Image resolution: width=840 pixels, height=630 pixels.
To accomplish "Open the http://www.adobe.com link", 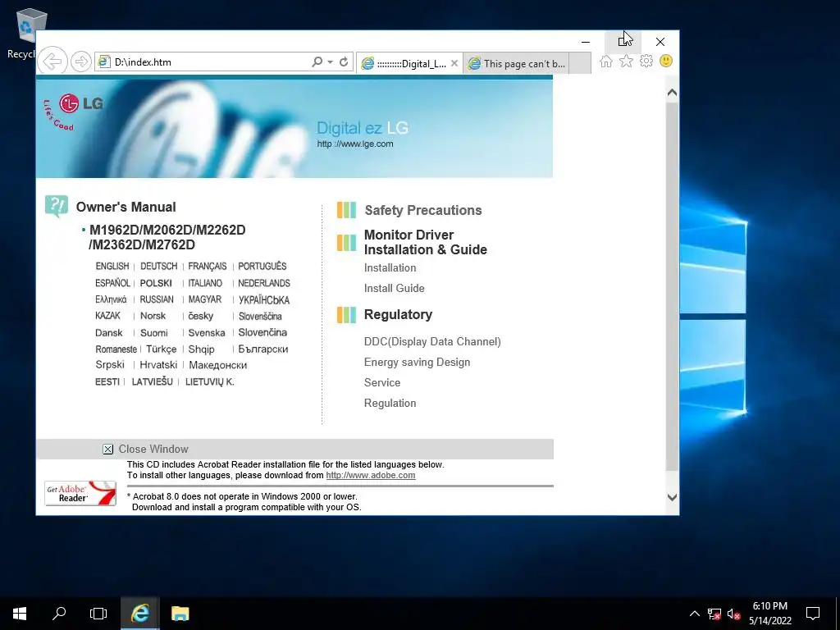I will [371, 475].
